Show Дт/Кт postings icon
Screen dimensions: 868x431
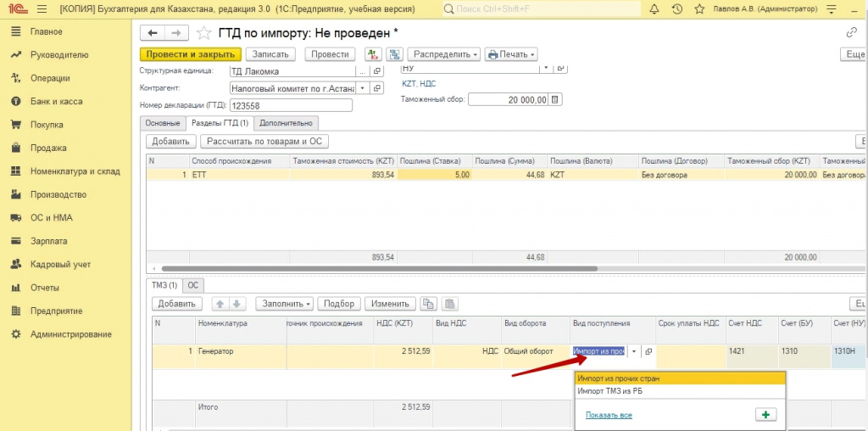(373, 54)
